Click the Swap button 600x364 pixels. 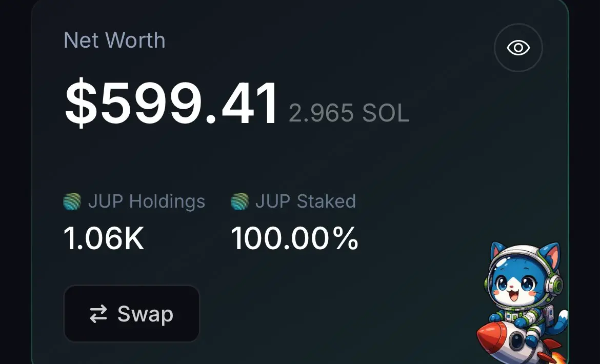click(132, 314)
